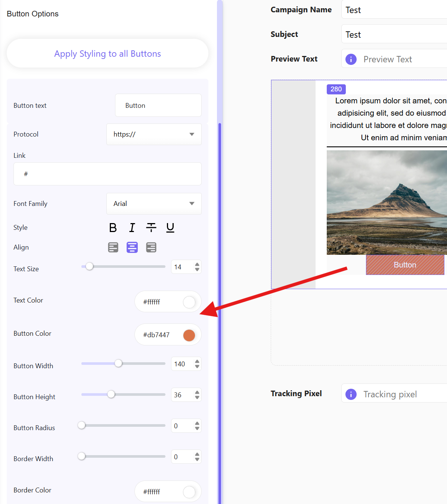Open the Text Color white swatch
This screenshot has height=504, width=447.
(189, 302)
